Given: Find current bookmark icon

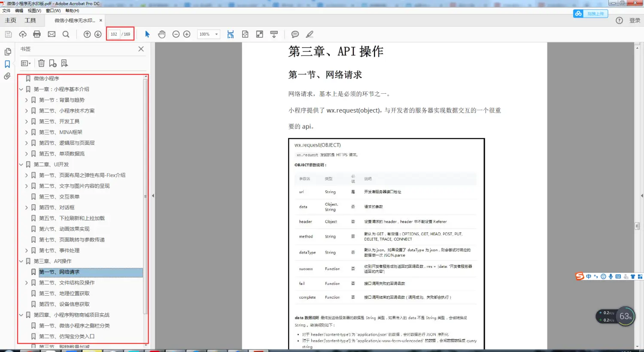Looking at the screenshot, I should [64, 63].
